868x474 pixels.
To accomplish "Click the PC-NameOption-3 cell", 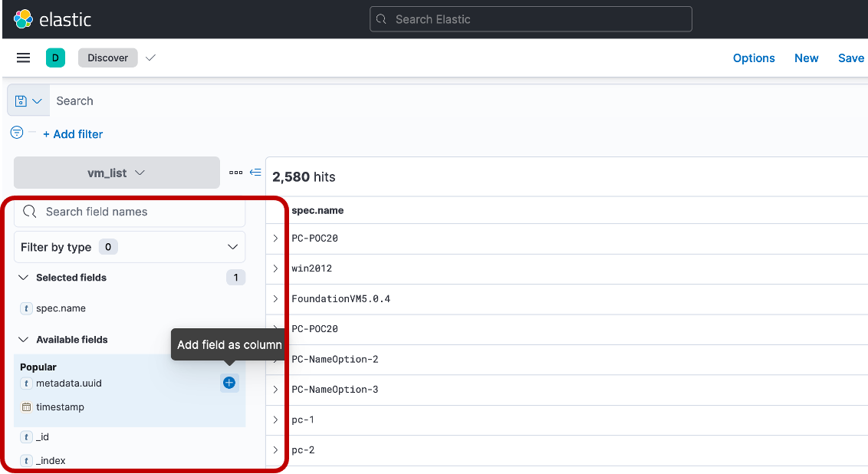I will [x=335, y=390].
